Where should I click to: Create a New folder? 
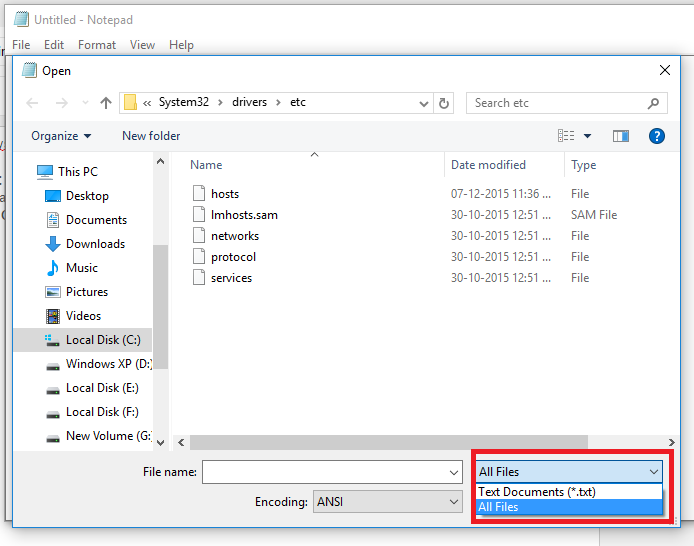pyautogui.click(x=151, y=136)
